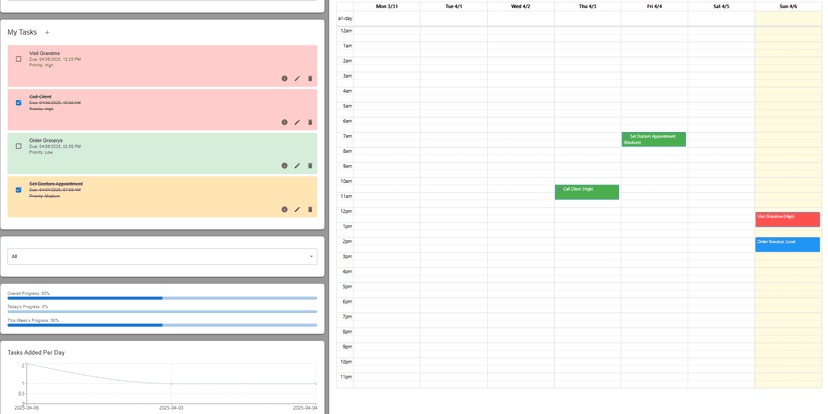Delete the Call Client task
The width and height of the screenshot is (828, 414).
[x=310, y=122]
